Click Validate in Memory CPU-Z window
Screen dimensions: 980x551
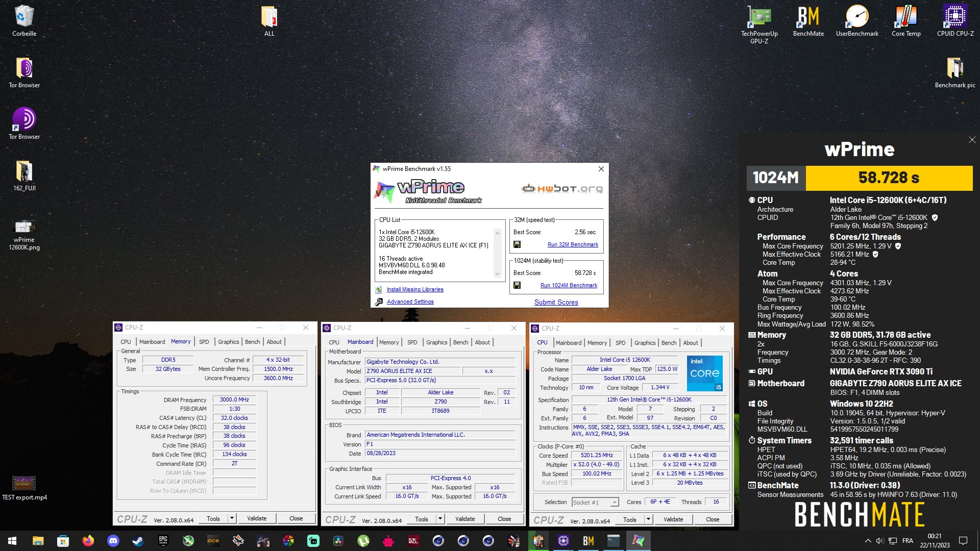click(257, 518)
